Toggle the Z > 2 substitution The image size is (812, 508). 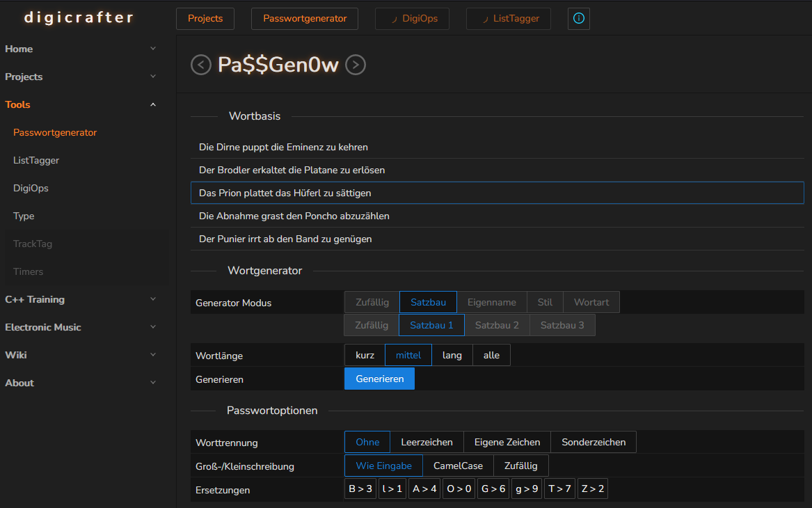592,489
